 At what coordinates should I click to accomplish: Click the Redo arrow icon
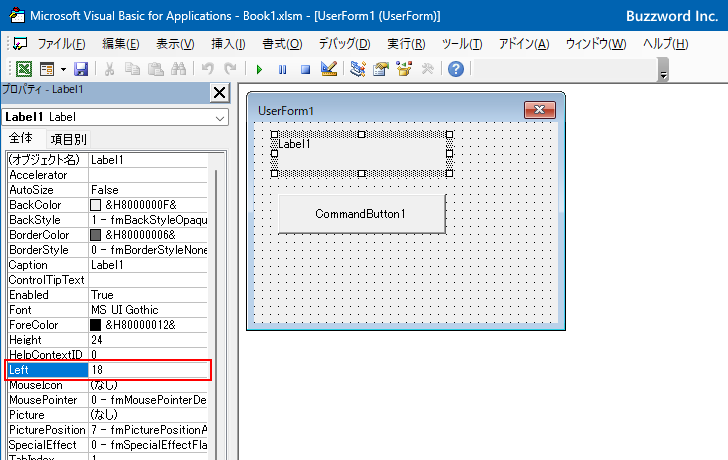(230, 69)
